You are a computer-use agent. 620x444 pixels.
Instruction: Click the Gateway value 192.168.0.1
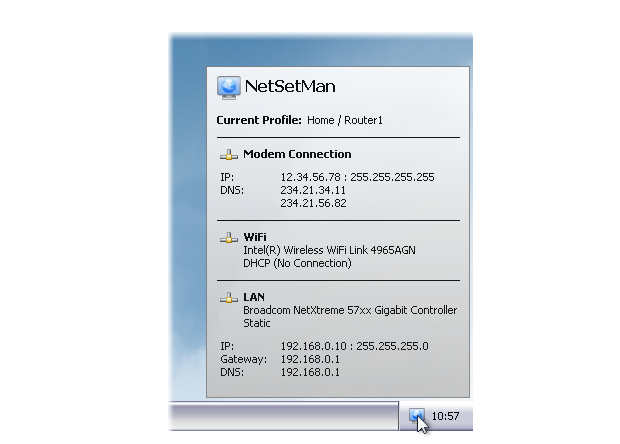310,359
